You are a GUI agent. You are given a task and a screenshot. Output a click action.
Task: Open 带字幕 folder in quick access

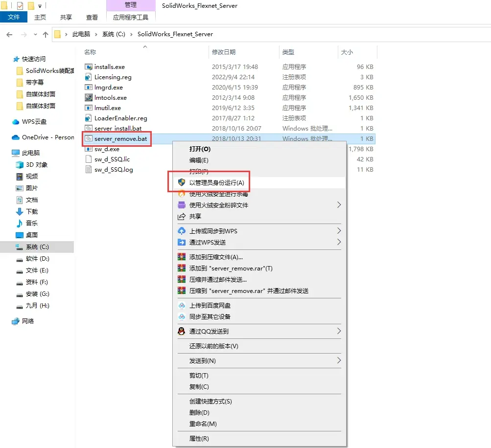click(x=35, y=83)
